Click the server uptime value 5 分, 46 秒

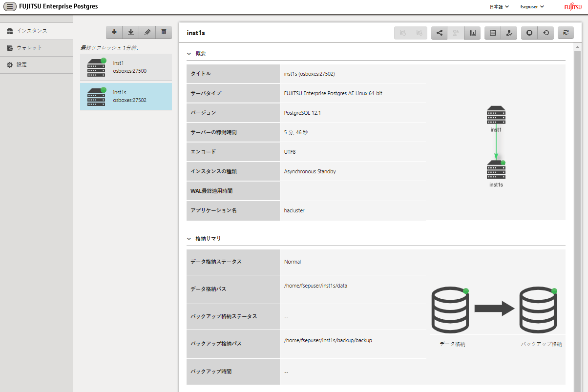tap(296, 132)
